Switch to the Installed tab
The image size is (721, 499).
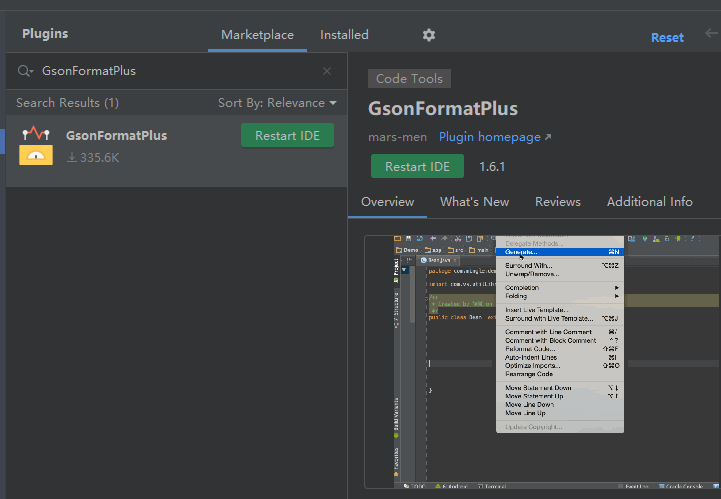(x=344, y=35)
